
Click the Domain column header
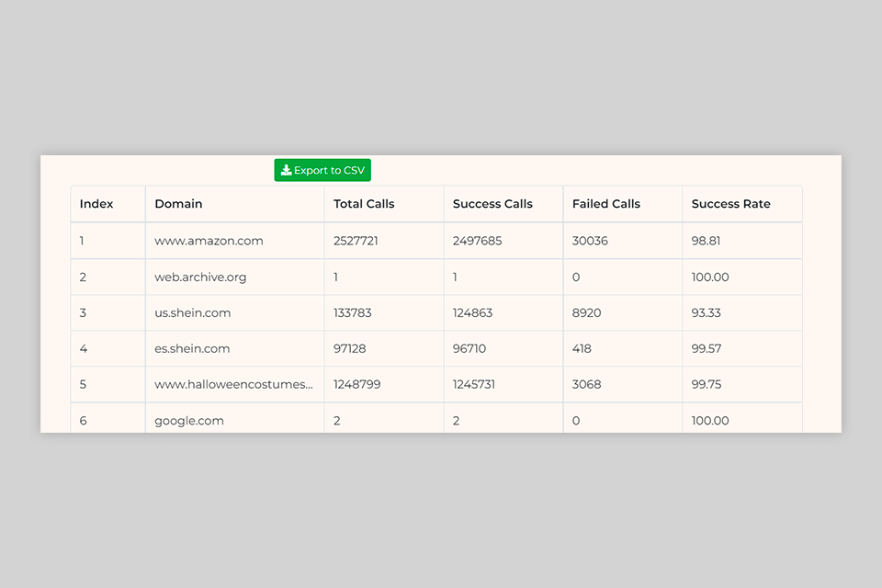click(x=178, y=204)
